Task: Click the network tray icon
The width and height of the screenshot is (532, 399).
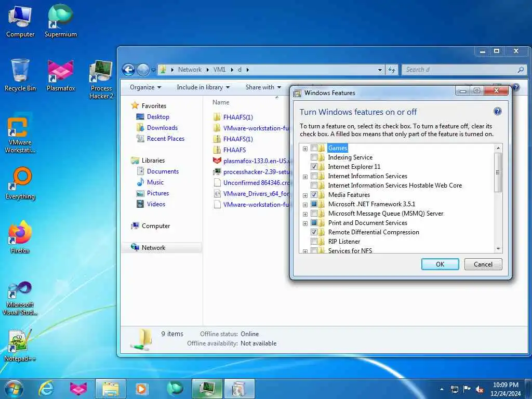Action: 454,389
